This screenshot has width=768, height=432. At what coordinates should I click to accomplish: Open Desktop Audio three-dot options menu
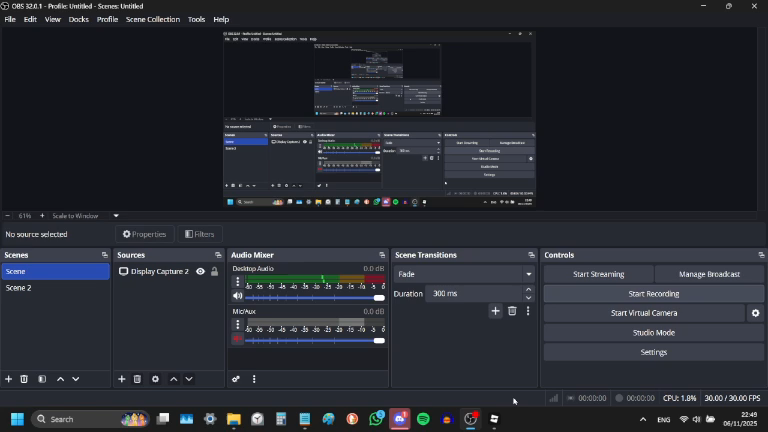pyautogui.click(x=238, y=282)
